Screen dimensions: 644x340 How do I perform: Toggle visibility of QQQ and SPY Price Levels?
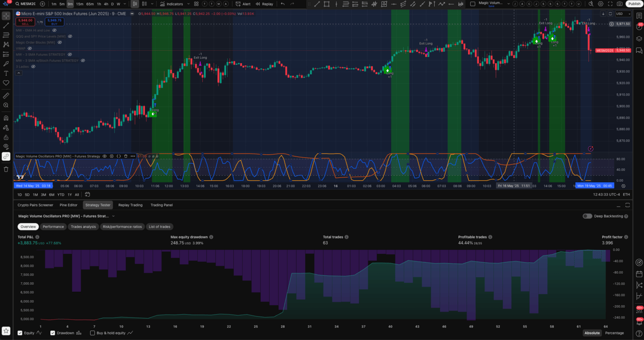[x=70, y=36]
